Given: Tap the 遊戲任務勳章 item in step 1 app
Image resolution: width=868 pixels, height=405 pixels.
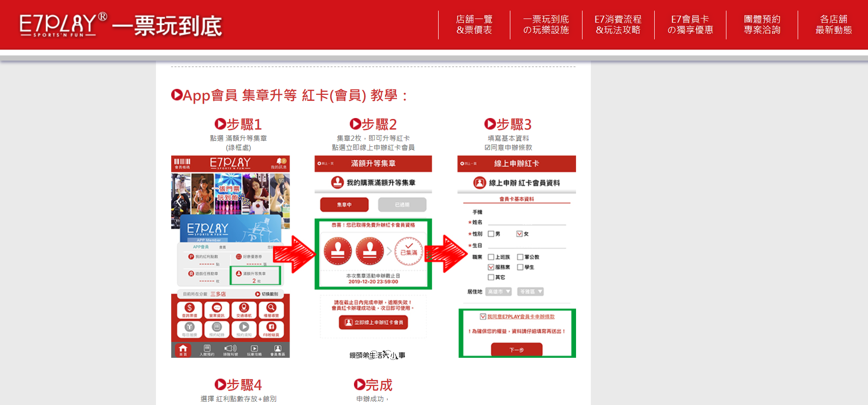Looking at the screenshot, I should (204, 277).
